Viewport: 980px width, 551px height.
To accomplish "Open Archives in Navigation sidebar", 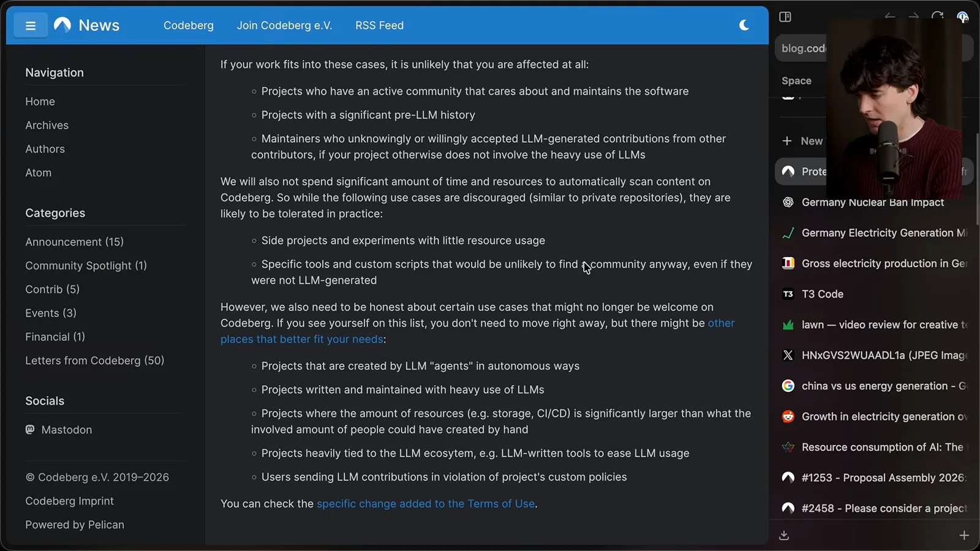I will [x=47, y=125].
